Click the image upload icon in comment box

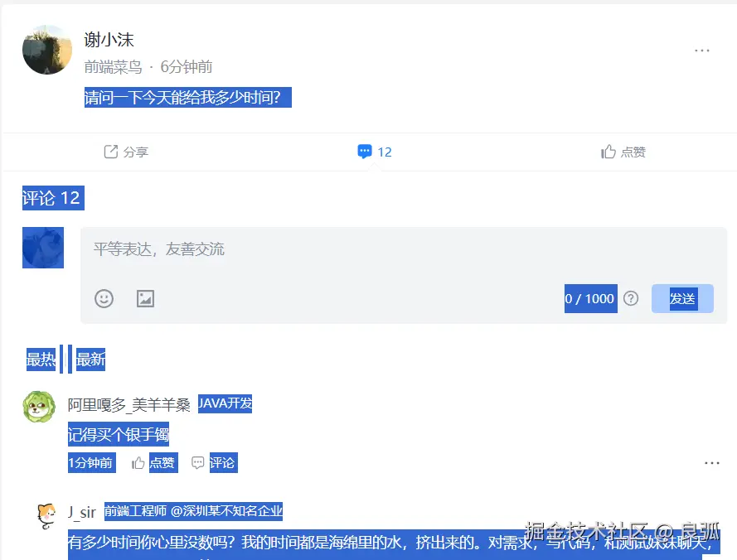coord(146,299)
